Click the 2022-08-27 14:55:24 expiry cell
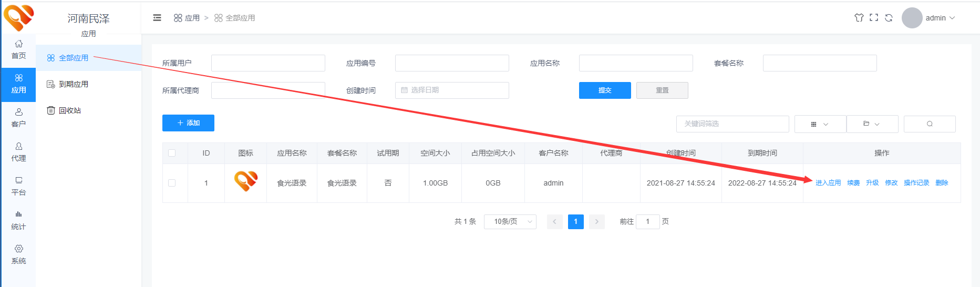Viewport: 980px width, 287px height. pos(762,183)
